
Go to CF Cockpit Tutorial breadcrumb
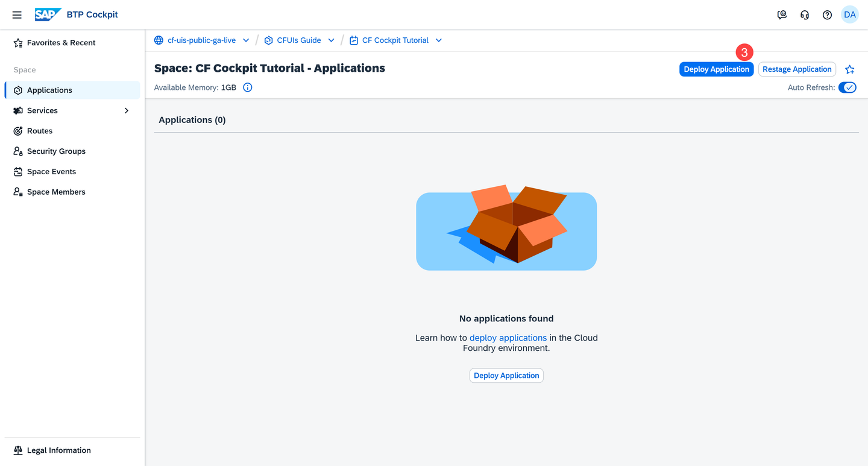click(395, 40)
